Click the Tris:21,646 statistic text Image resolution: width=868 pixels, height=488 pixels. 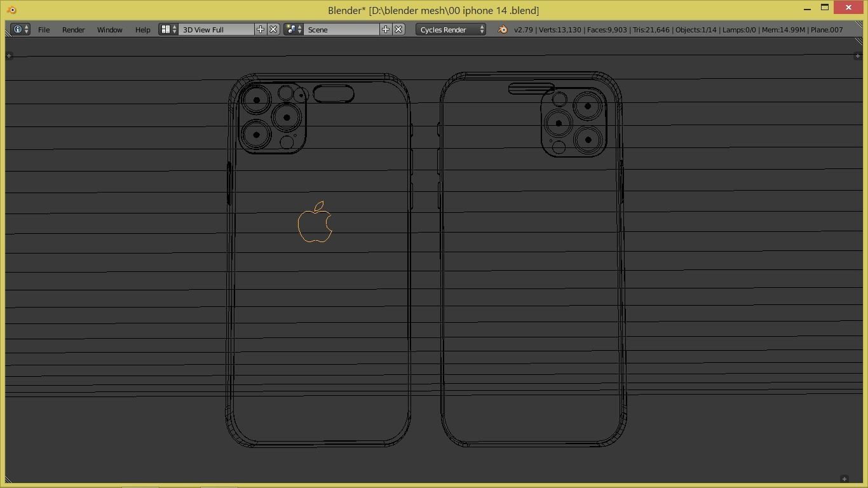651,30
